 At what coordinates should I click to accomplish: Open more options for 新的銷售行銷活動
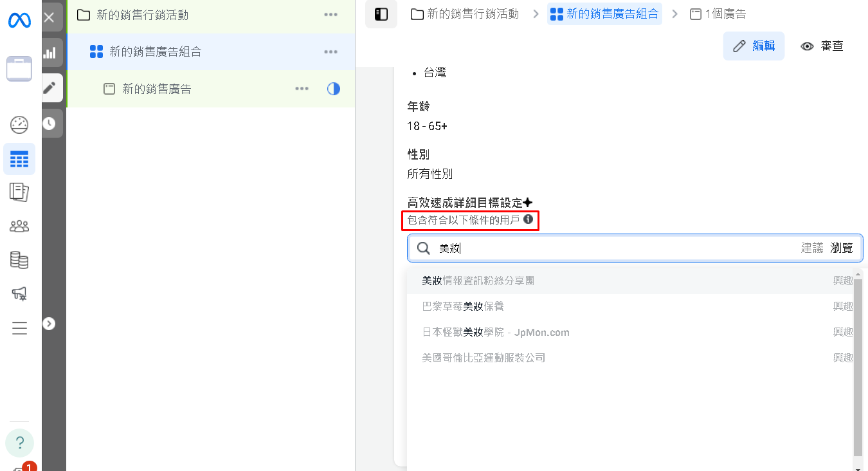click(x=330, y=15)
